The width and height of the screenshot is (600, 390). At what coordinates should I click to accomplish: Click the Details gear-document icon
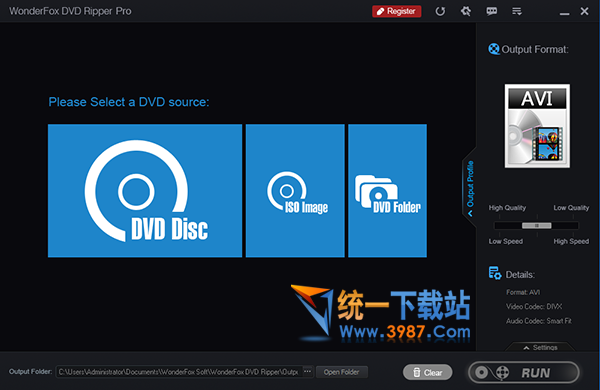pos(495,273)
